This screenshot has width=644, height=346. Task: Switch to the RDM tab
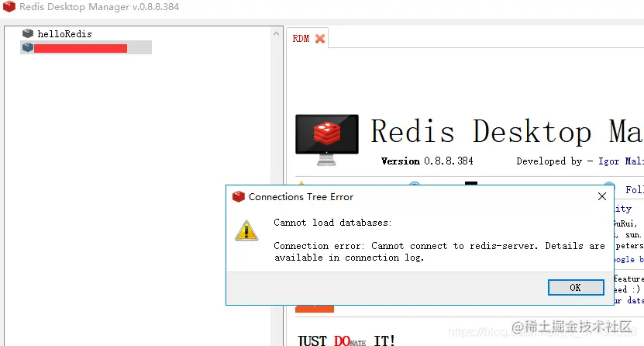point(301,39)
